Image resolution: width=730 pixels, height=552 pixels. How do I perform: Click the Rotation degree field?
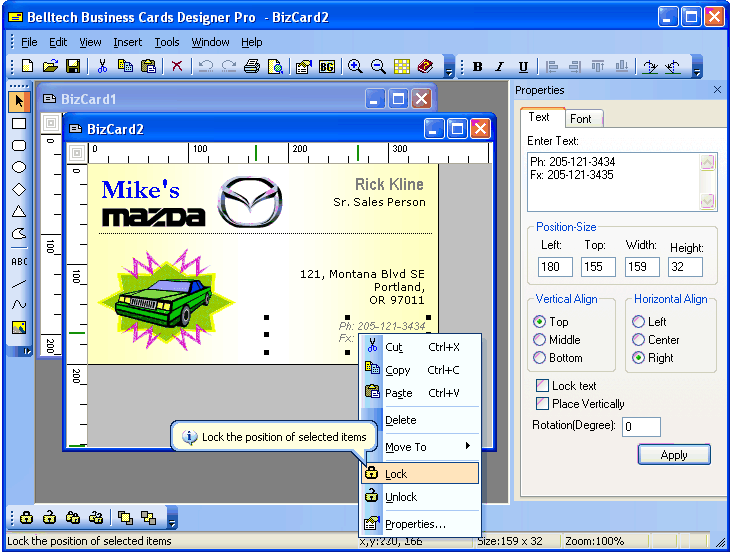(x=641, y=427)
